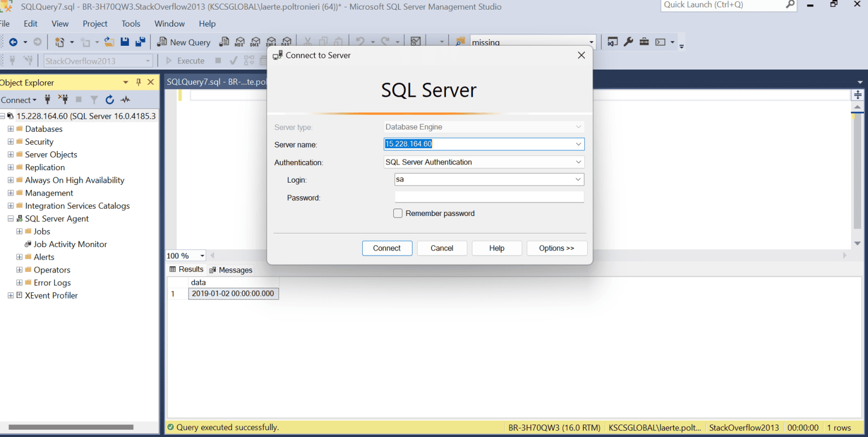The height and width of the screenshot is (437, 868).
Task: Click the Options button in the dialog
Action: point(557,248)
